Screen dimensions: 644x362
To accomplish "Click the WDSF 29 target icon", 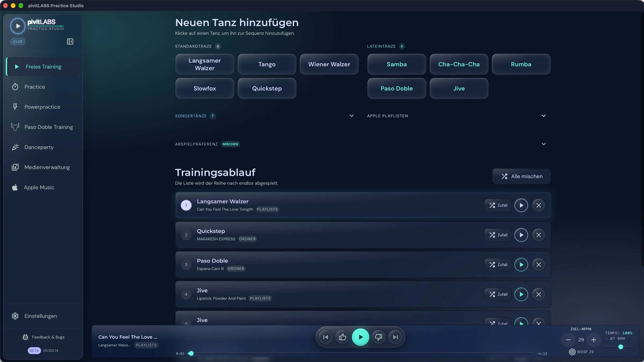I will (572, 352).
